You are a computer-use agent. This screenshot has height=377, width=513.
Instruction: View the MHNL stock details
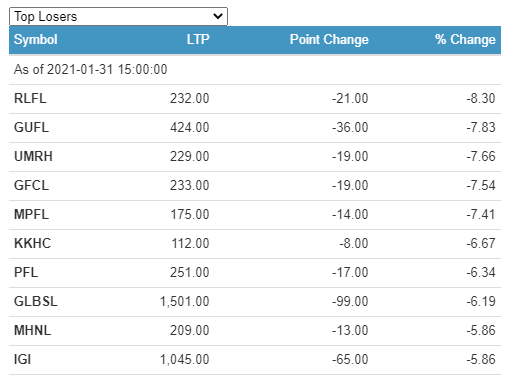click(32, 331)
